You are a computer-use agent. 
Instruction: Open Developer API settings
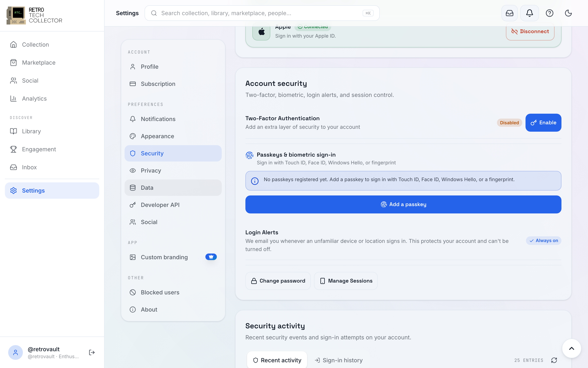[x=173, y=205]
